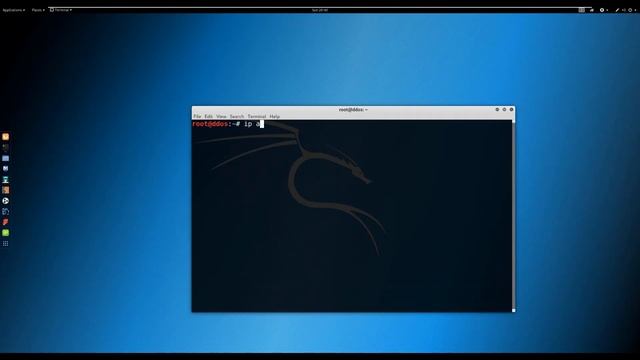Open the power icon in the system tray
Viewport: 640px width, 360px height.
click(630, 10)
